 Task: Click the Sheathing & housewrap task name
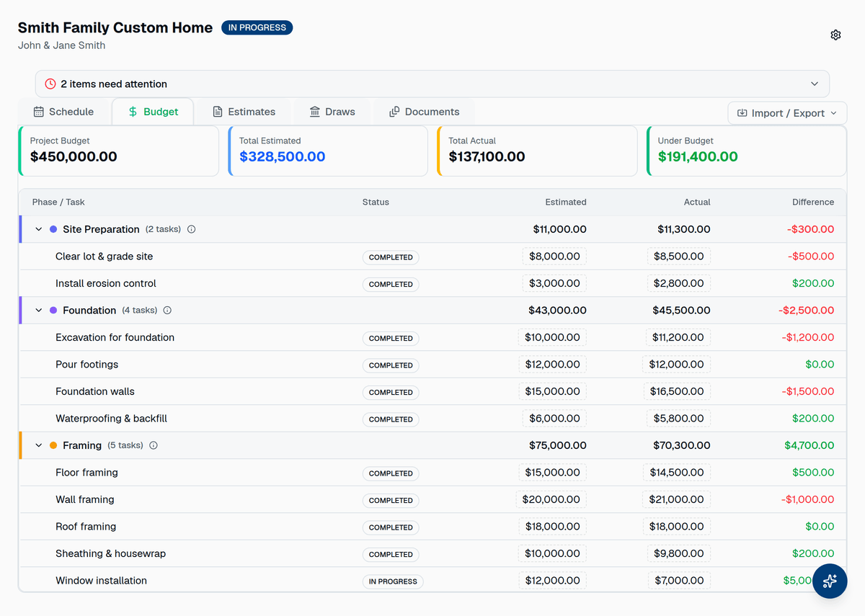point(110,553)
